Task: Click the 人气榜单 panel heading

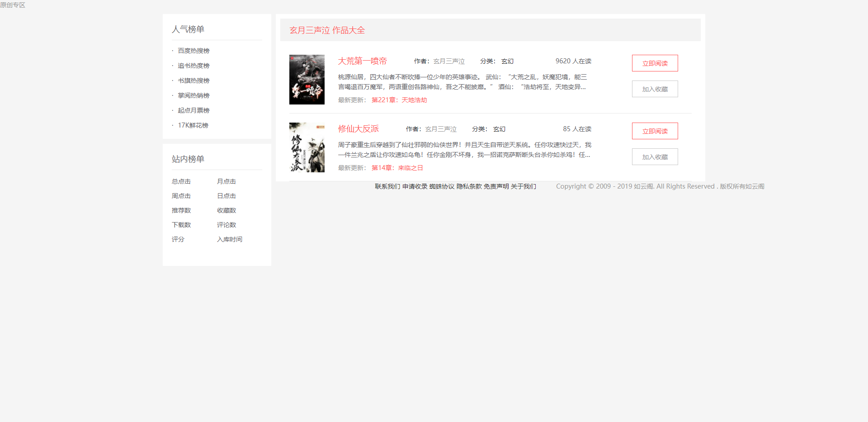Action: (188, 29)
